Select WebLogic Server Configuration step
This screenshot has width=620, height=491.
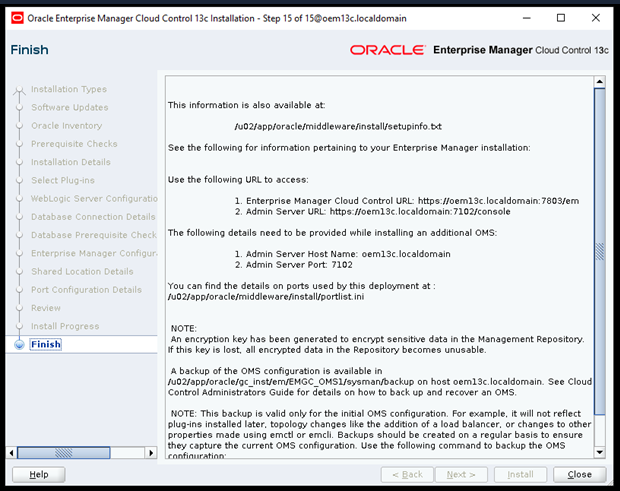[x=94, y=198]
